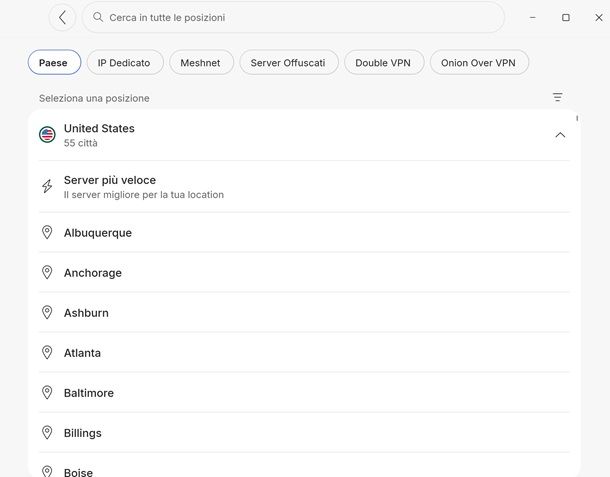This screenshot has width=610, height=477.
Task: Click the Anchorage location pin icon
Action: coord(47,272)
